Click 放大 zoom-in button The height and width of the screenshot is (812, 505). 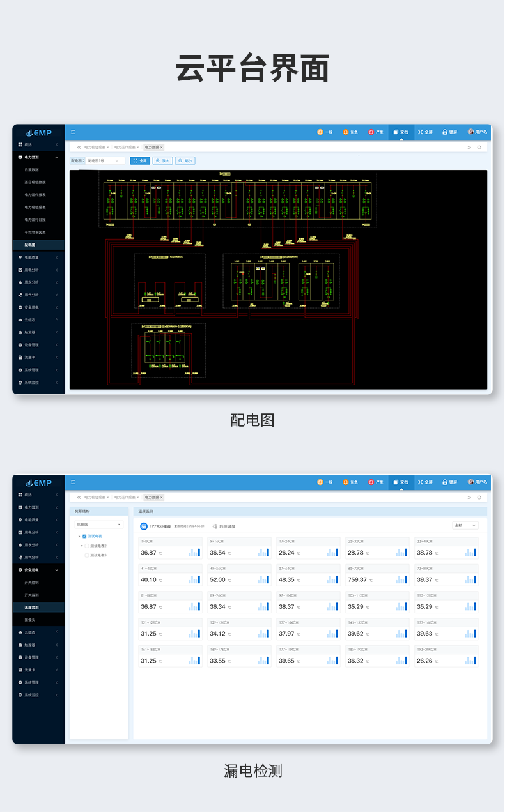click(162, 161)
